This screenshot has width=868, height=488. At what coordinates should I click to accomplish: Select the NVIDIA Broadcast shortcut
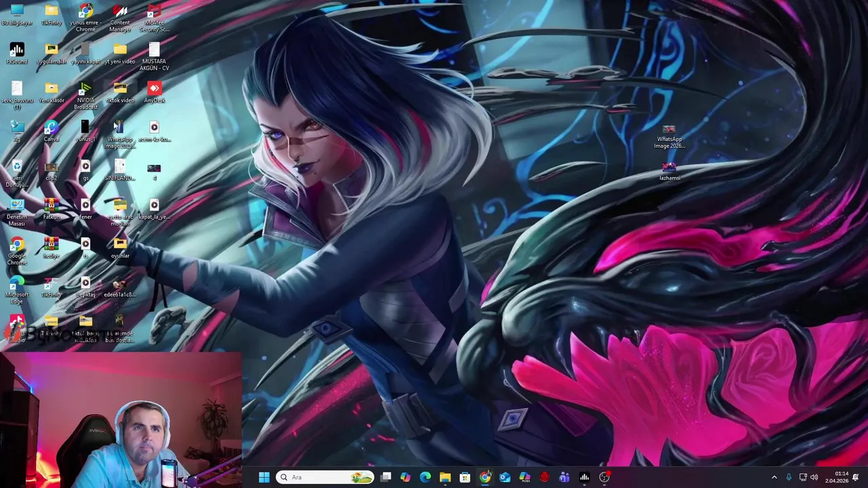(85, 96)
